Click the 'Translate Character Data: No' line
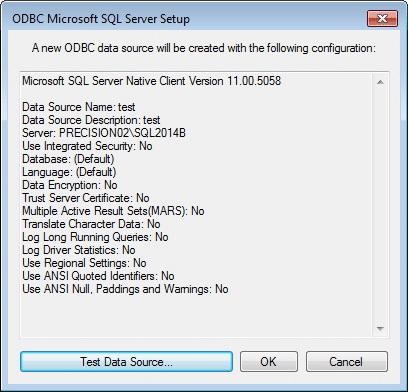Screen dimensions: 408x392 tap(91, 224)
